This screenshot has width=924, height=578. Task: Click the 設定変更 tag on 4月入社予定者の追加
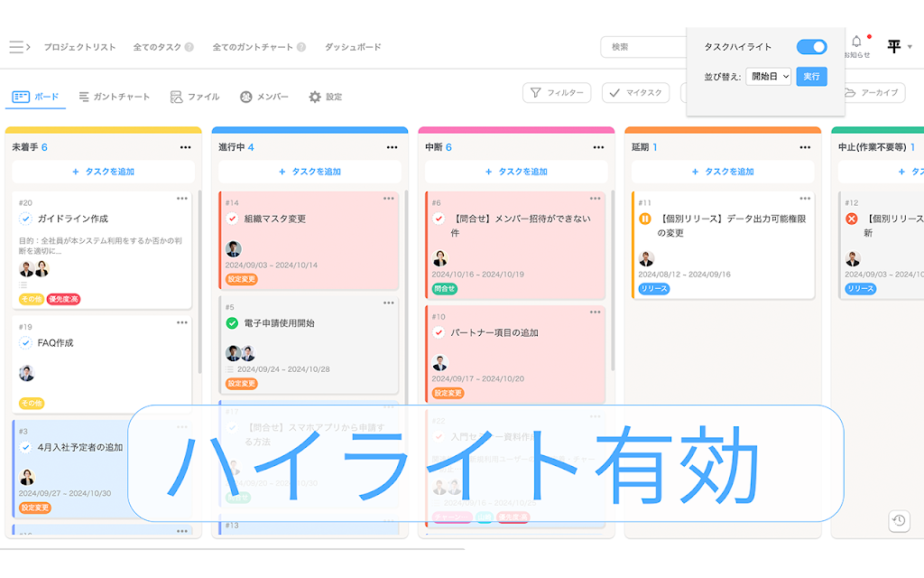[35, 508]
